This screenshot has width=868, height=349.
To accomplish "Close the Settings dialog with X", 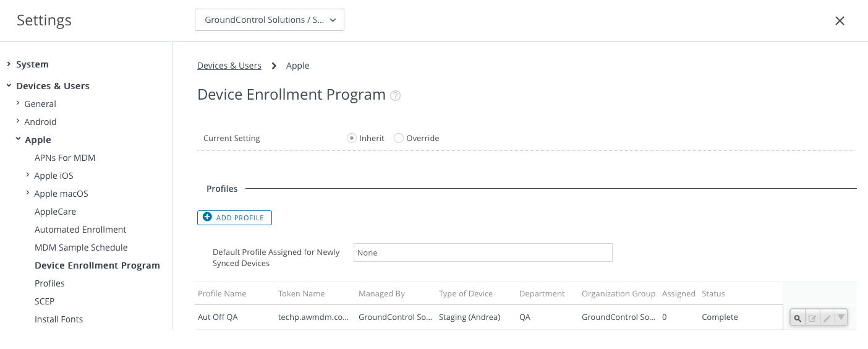I will [840, 20].
